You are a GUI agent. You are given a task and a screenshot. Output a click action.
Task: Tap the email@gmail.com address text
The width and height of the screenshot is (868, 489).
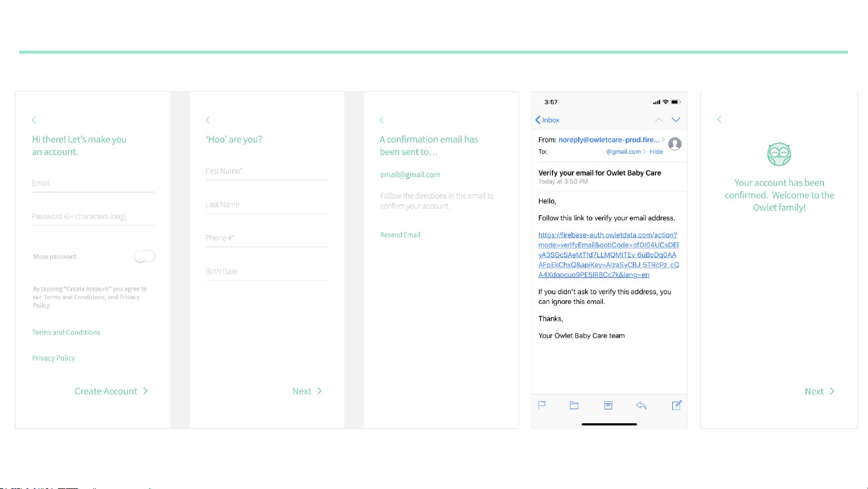pos(410,175)
